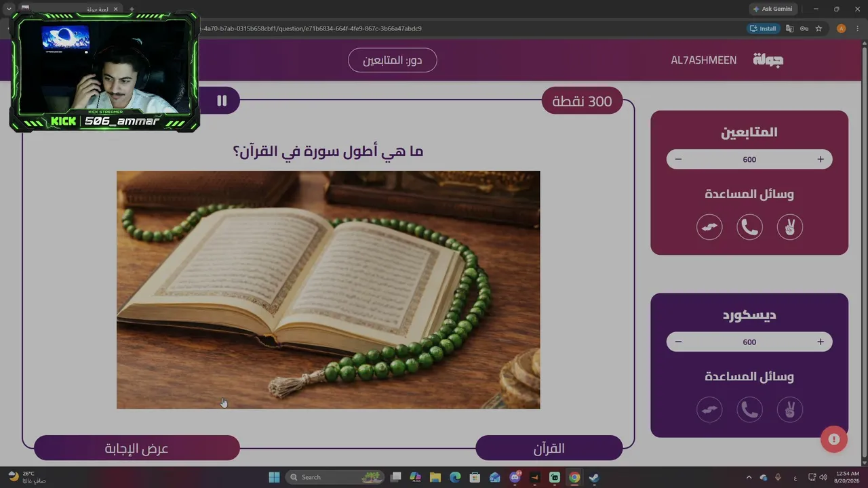Click the القرآن category button

tap(549, 448)
